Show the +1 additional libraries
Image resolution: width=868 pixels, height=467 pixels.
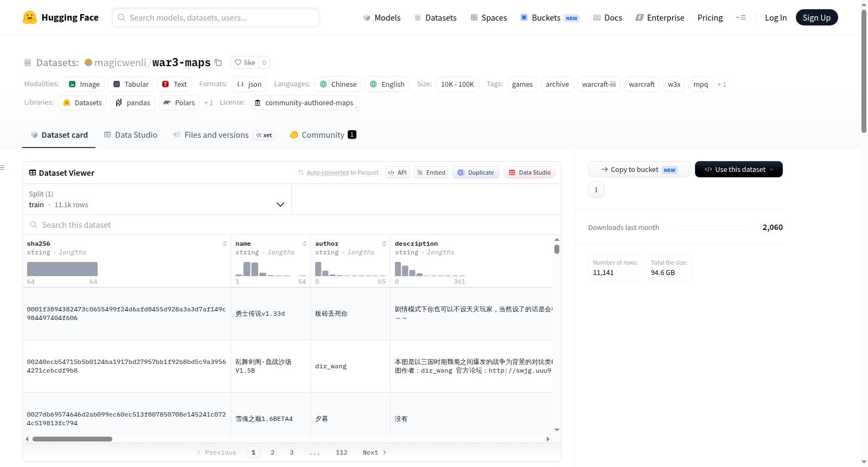pyautogui.click(x=208, y=103)
